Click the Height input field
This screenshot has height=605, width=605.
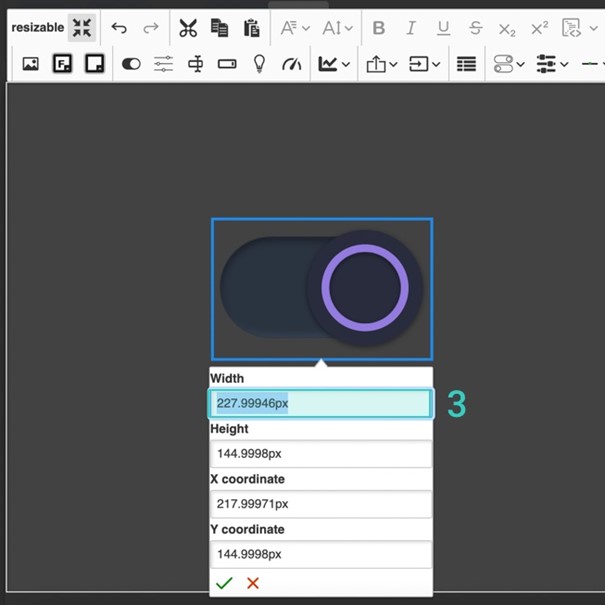point(321,453)
